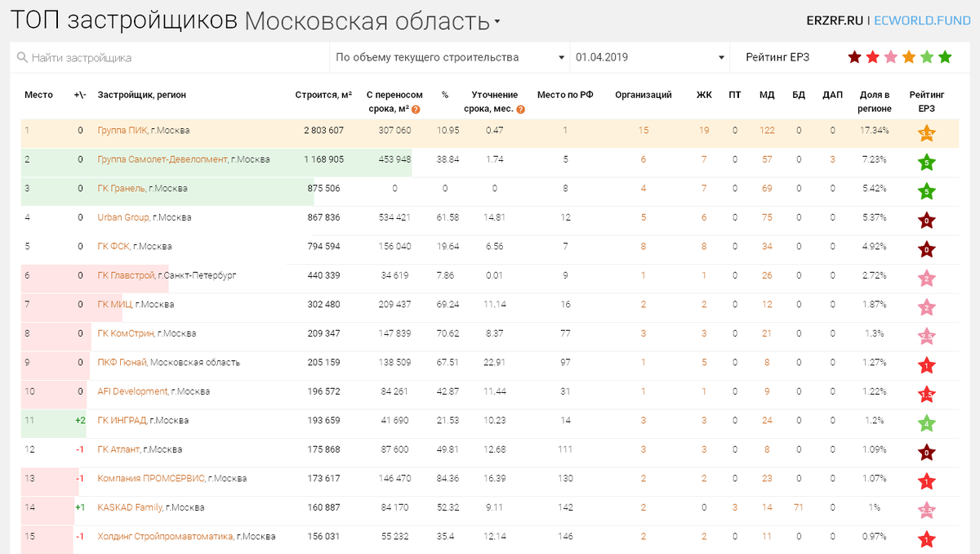Click the ДАП column header

(832, 95)
